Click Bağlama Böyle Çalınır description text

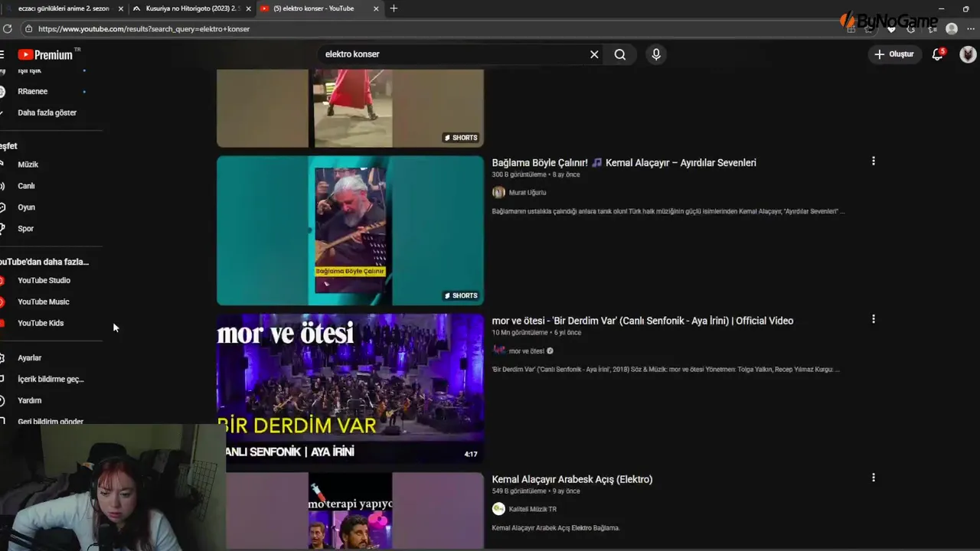click(x=668, y=211)
